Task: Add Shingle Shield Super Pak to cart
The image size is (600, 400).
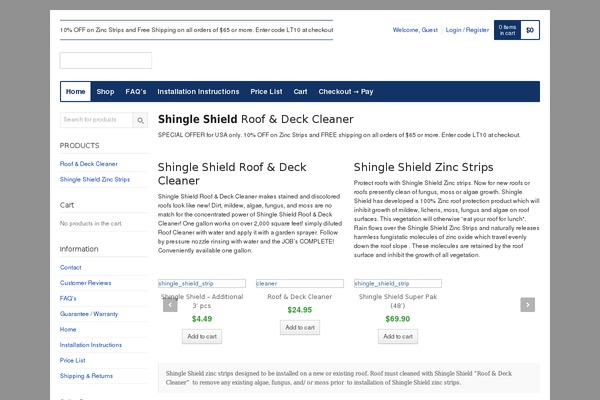Action: [x=398, y=336]
